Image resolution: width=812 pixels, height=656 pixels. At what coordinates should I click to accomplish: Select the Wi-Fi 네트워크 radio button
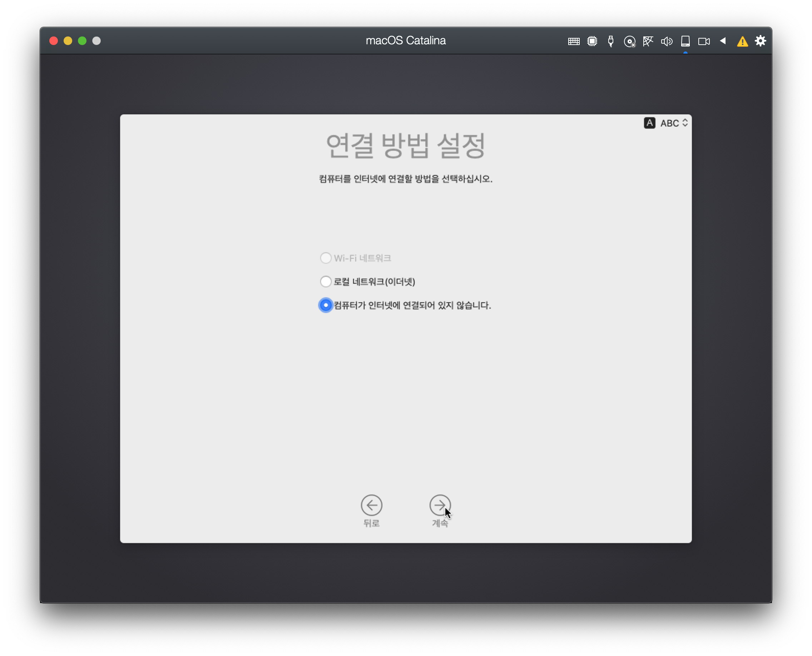326,258
